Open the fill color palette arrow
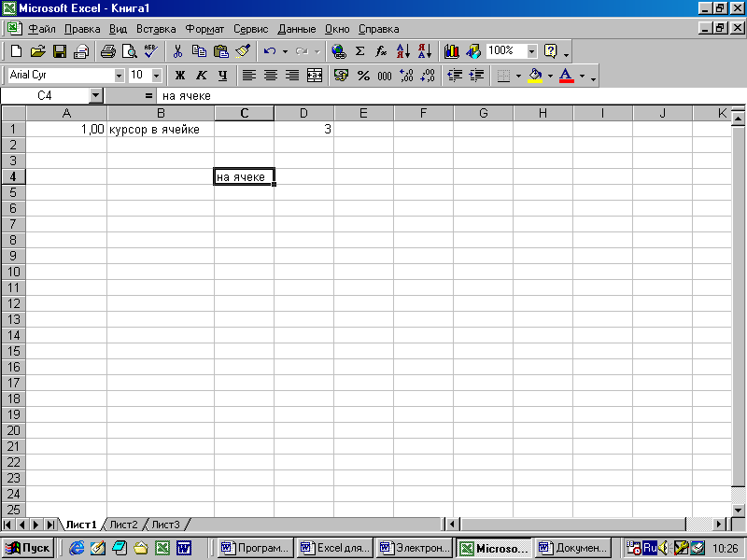The width and height of the screenshot is (747, 560). point(550,76)
